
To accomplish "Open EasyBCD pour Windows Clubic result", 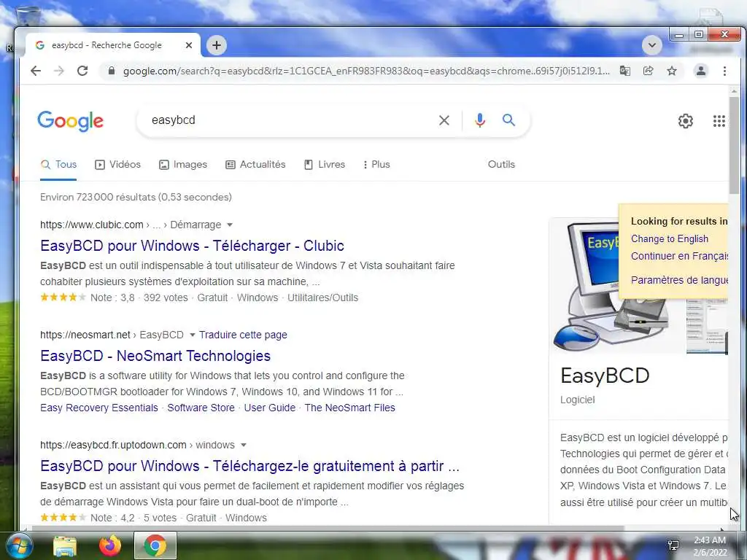I will coord(192,246).
